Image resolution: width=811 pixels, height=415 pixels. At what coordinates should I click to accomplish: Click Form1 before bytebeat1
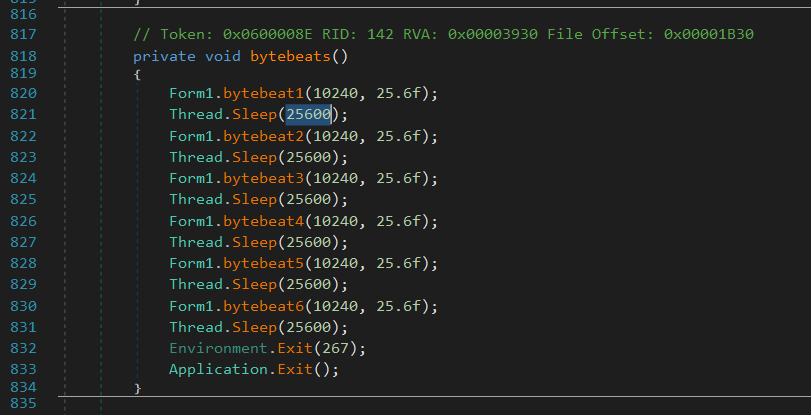[x=191, y=94]
